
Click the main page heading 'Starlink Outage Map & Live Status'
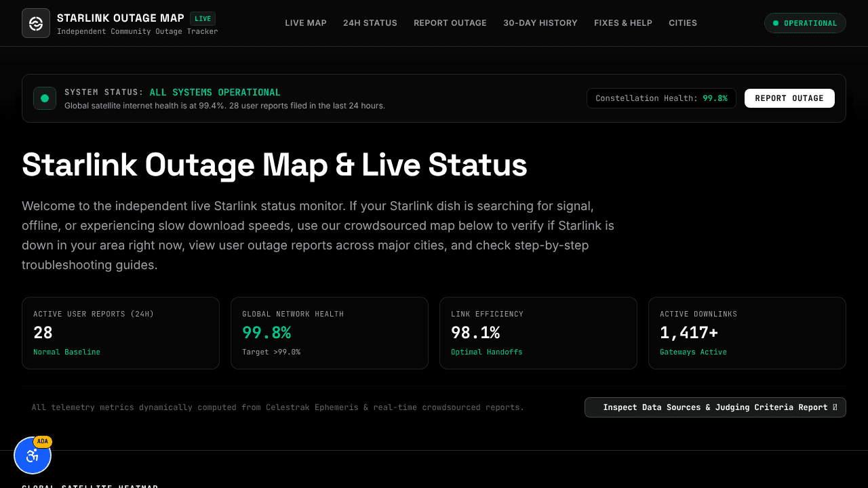[275, 165]
